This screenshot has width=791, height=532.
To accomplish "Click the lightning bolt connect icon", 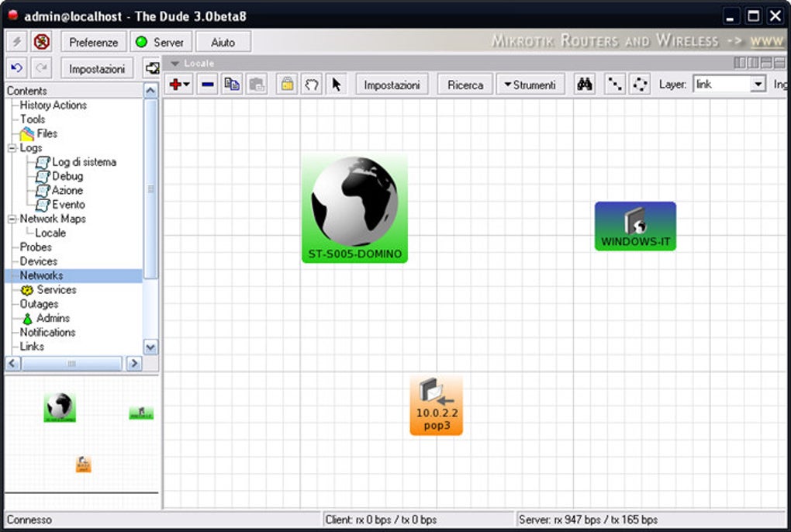I will (16, 42).
